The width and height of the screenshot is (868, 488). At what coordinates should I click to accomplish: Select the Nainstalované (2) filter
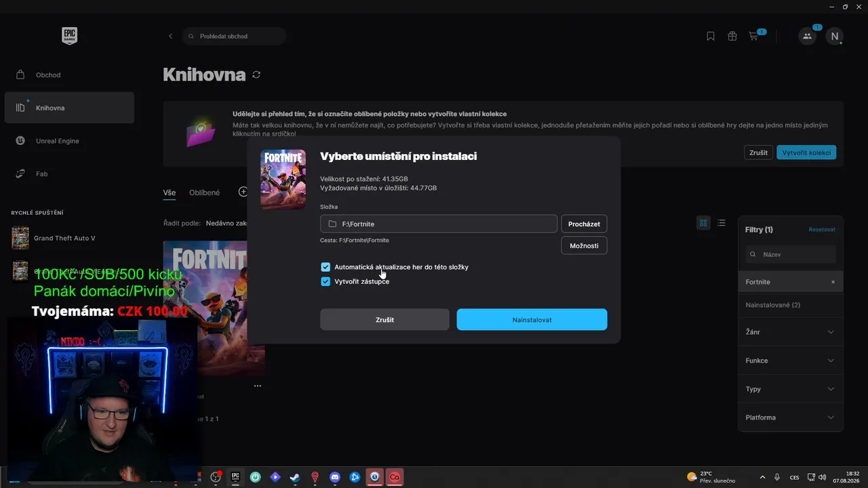click(791, 305)
